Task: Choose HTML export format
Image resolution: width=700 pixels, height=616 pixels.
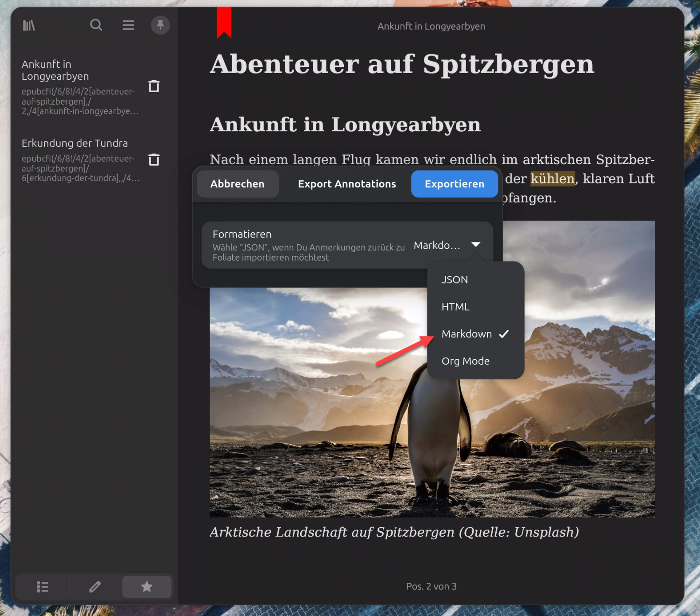Action: point(455,307)
